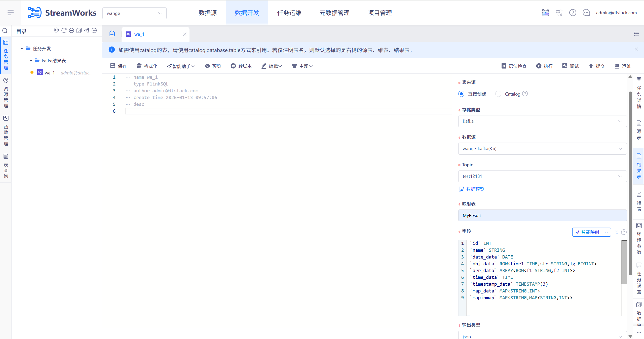The width and height of the screenshot is (644, 339).
Task: Open the 输出类型 json dropdown
Action: tap(542, 335)
